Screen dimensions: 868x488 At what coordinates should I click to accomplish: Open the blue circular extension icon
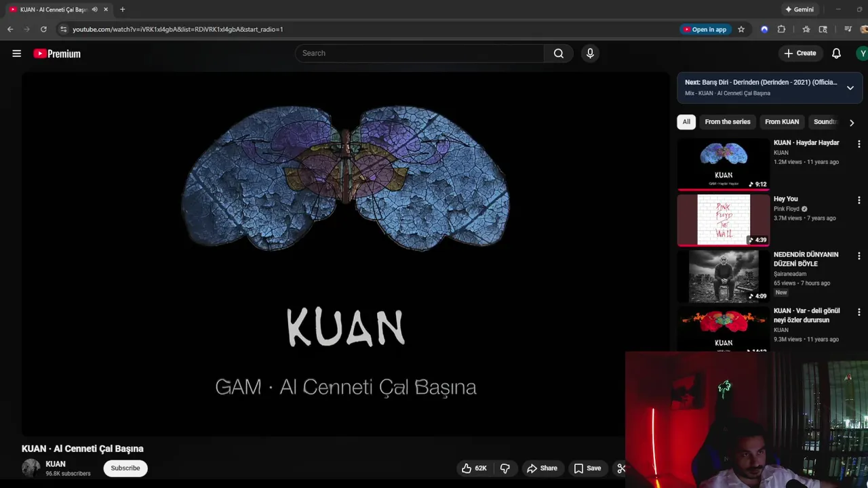tap(764, 29)
